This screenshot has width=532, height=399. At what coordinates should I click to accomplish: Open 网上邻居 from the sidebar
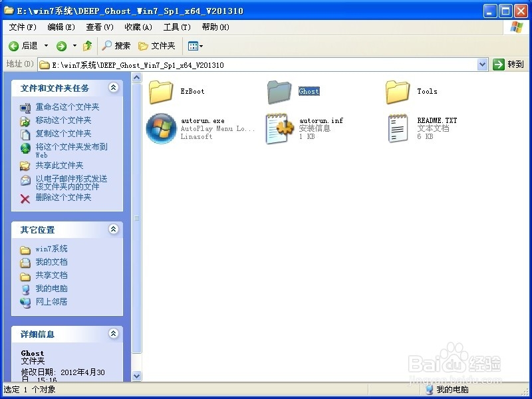[x=51, y=302]
